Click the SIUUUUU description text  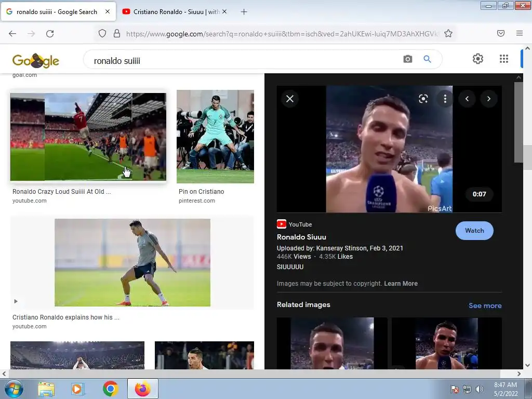[x=290, y=267]
